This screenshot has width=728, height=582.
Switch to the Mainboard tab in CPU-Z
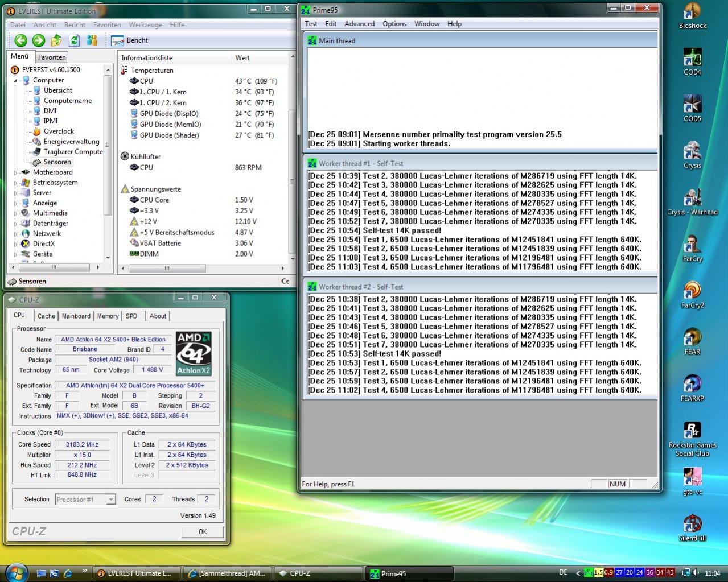(76, 316)
